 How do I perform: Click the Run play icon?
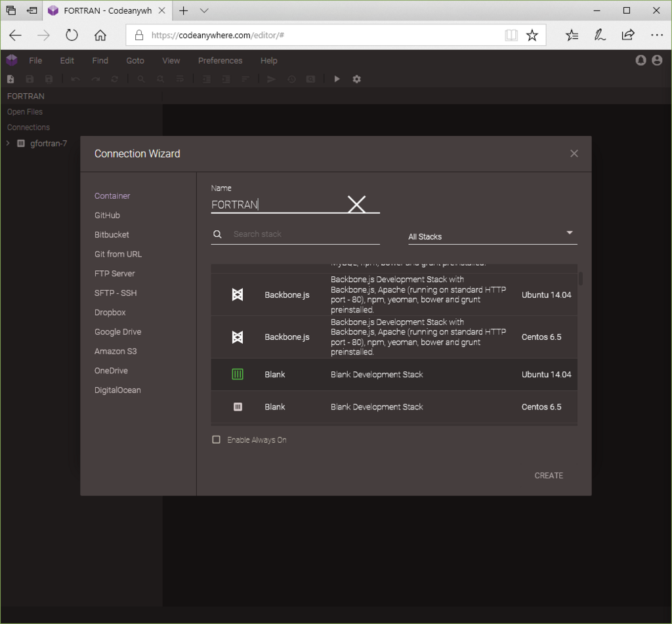337,79
